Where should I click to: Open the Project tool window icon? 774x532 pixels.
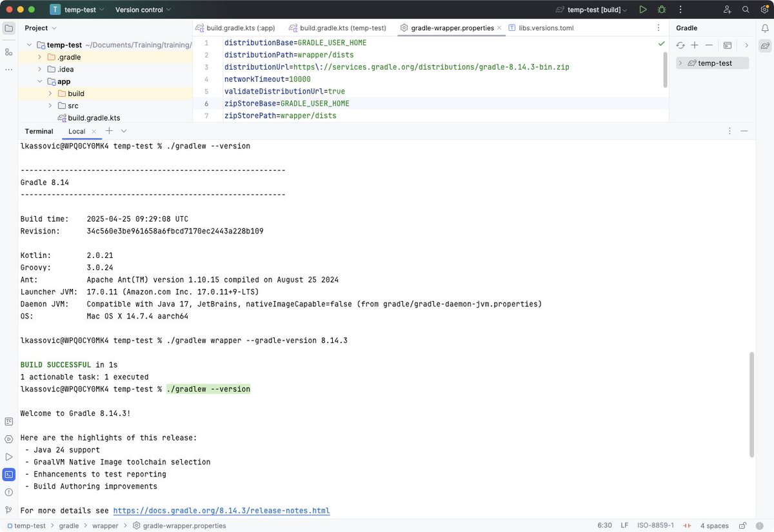(8, 28)
